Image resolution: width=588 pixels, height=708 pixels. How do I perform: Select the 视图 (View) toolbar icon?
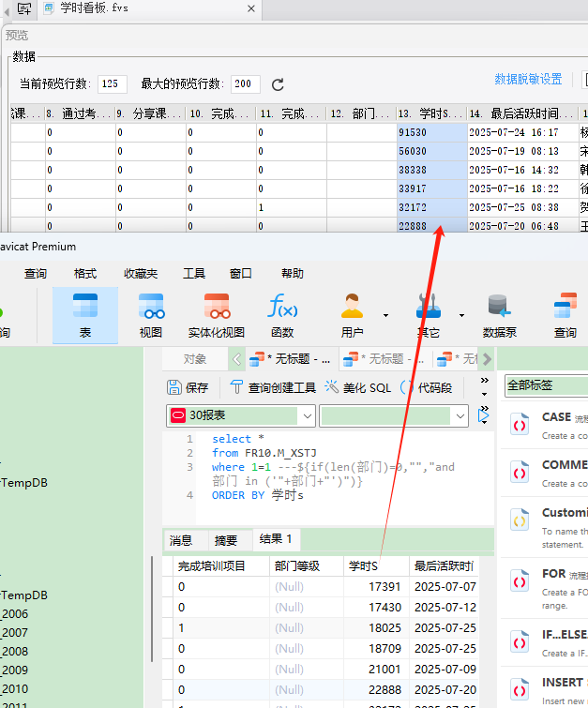click(151, 316)
